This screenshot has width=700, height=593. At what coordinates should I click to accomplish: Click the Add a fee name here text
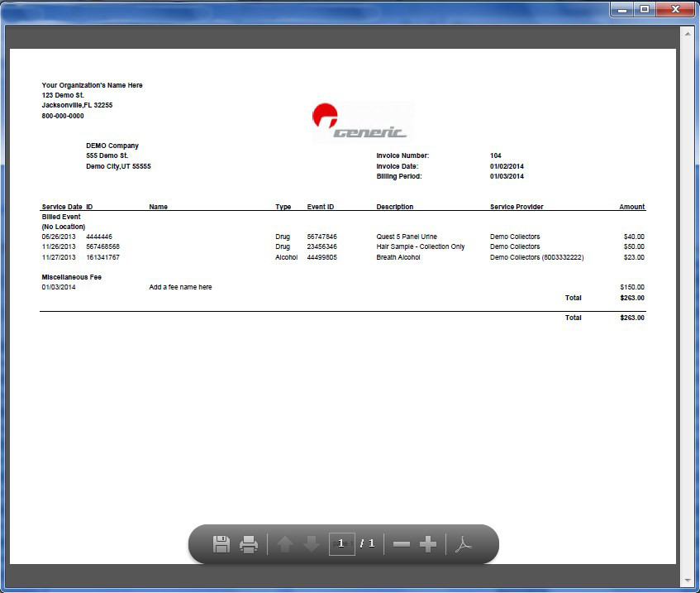click(x=179, y=286)
